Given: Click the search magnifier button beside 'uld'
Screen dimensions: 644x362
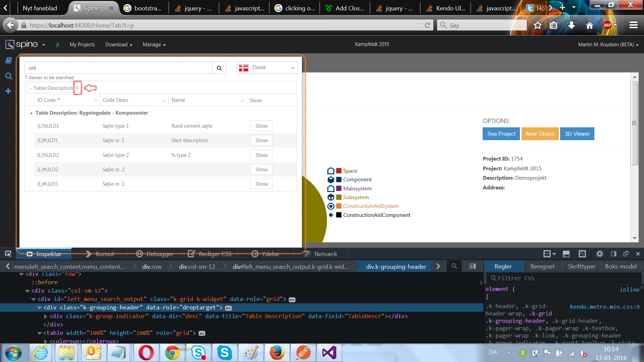Looking at the screenshot, I should click(x=219, y=68).
